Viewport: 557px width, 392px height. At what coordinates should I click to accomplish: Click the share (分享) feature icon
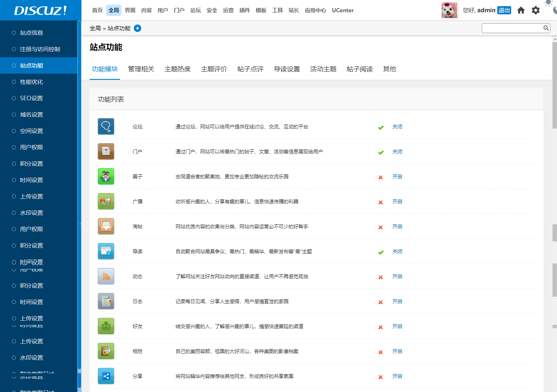click(106, 376)
